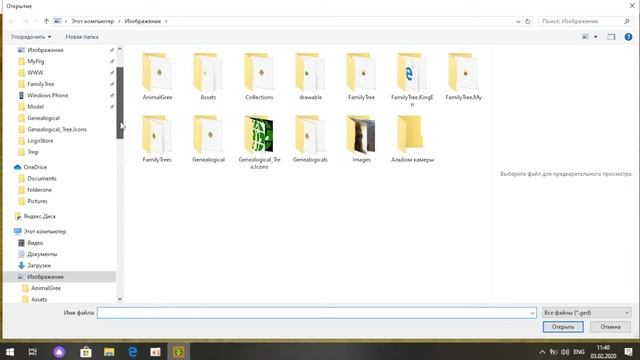Select Документы in navigation pane

(42, 254)
